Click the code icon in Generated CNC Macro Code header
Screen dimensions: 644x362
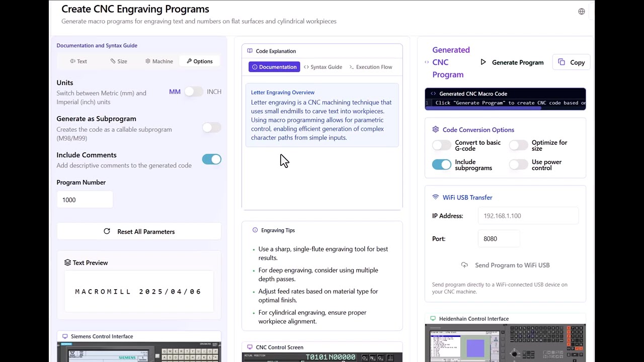(433, 94)
